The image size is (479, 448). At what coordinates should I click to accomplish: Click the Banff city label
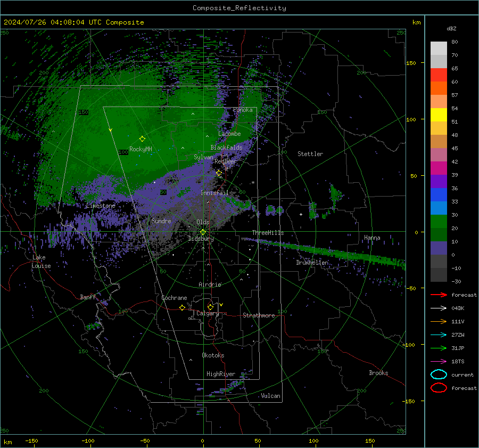click(88, 297)
